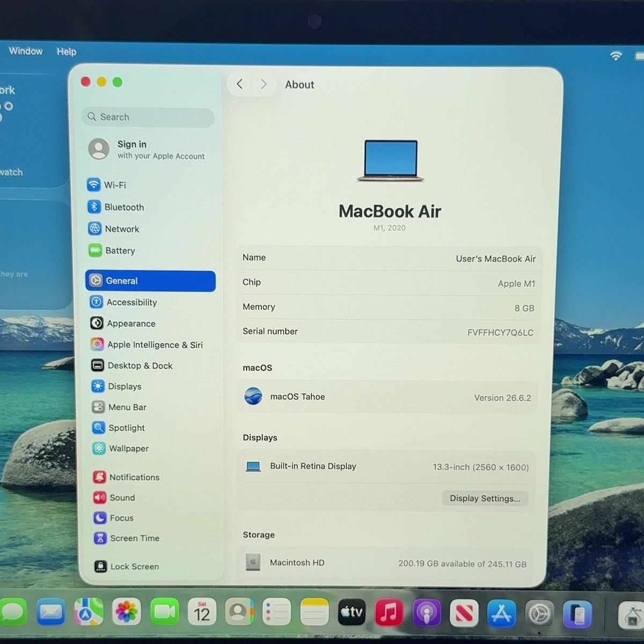Click the computer Name row
The height and width of the screenshot is (644, 644).
point(389,258)
